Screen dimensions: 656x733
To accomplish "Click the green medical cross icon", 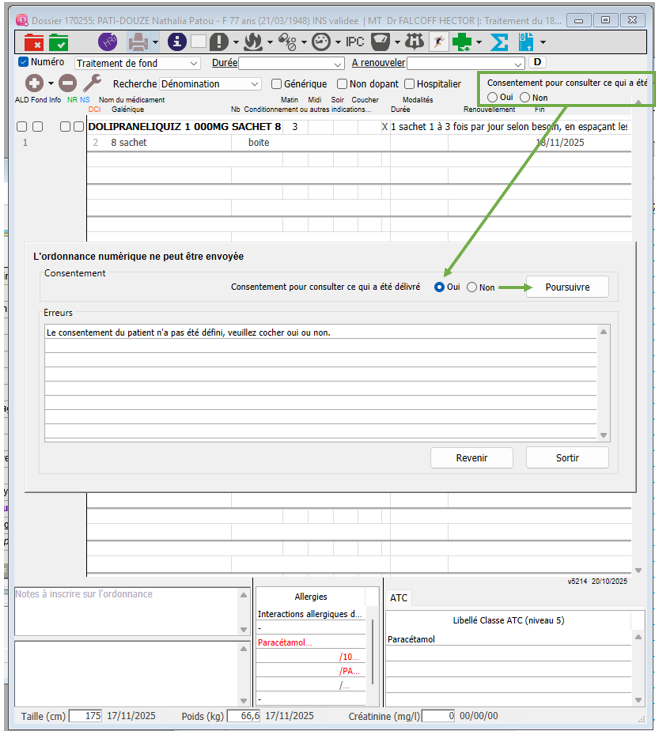I will pos(461,42).
